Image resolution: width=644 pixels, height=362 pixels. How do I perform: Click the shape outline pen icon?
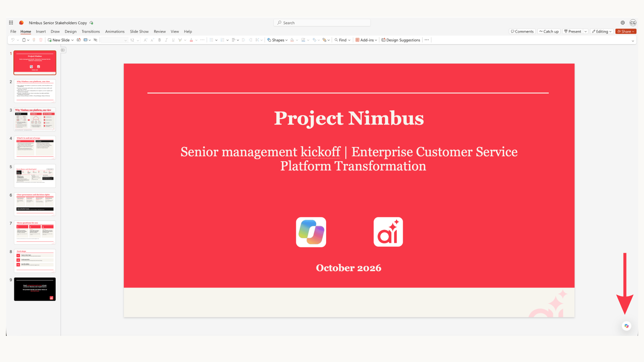(x=303, y=40)
